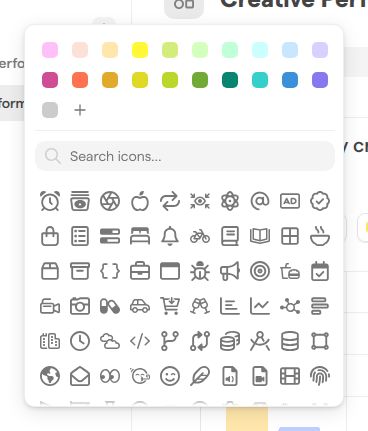Select the orange-red color swatch
This screenshot has height=431, width=368.
click(80, 80)
